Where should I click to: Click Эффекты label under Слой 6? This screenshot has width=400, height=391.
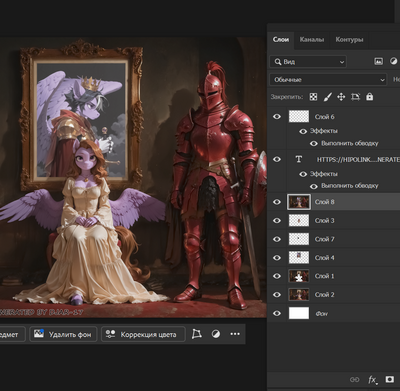(x=323, y=131)
